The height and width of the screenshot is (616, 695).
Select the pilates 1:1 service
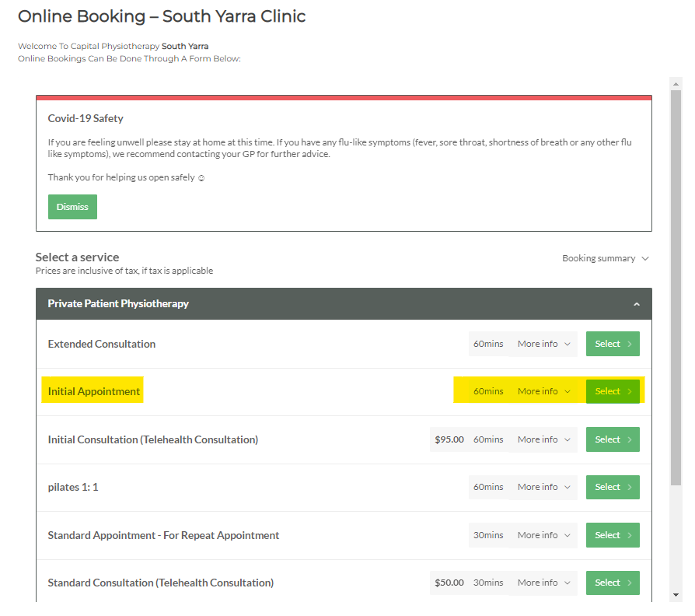tap(613, 486)
